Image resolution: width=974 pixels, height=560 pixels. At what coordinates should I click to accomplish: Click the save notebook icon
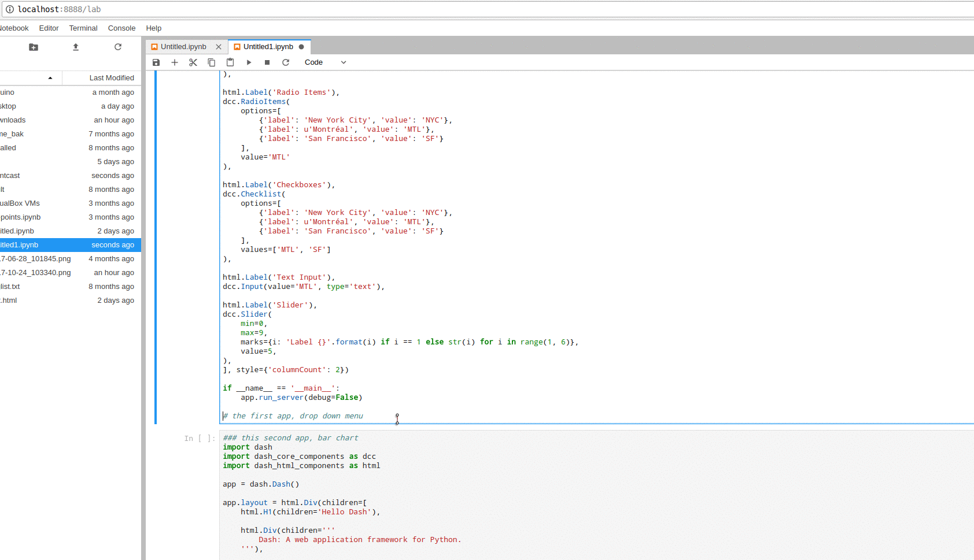156,62
